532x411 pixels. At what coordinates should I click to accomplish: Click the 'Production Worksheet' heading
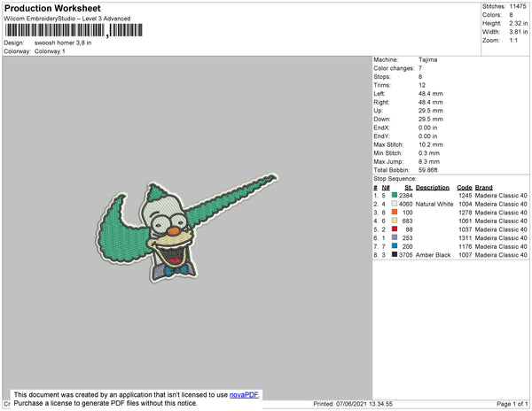click(x=52, y=8)
